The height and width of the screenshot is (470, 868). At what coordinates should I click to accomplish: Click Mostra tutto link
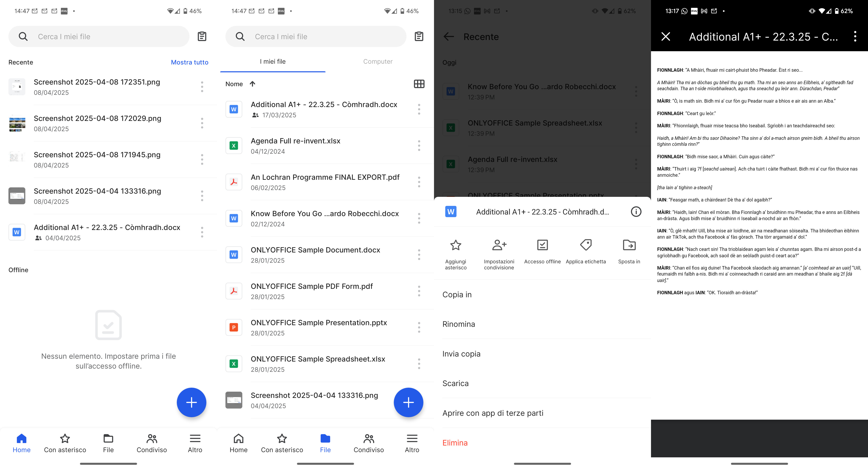point(189,62)
